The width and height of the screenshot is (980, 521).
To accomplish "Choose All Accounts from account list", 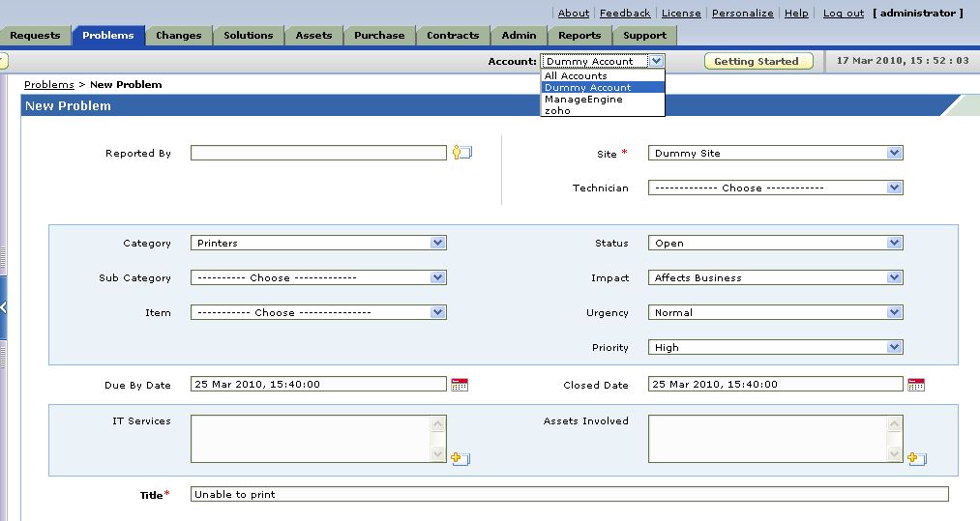I will tap(575, 75).
